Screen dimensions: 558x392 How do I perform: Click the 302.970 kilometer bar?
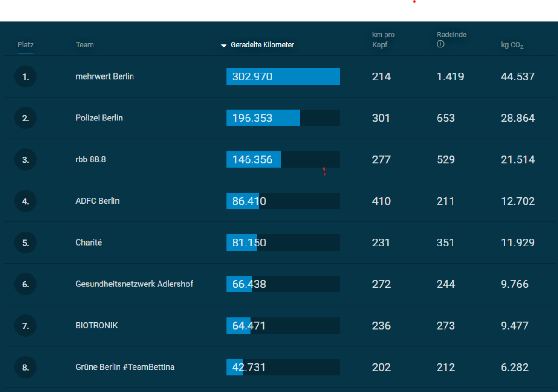point(283,77)
